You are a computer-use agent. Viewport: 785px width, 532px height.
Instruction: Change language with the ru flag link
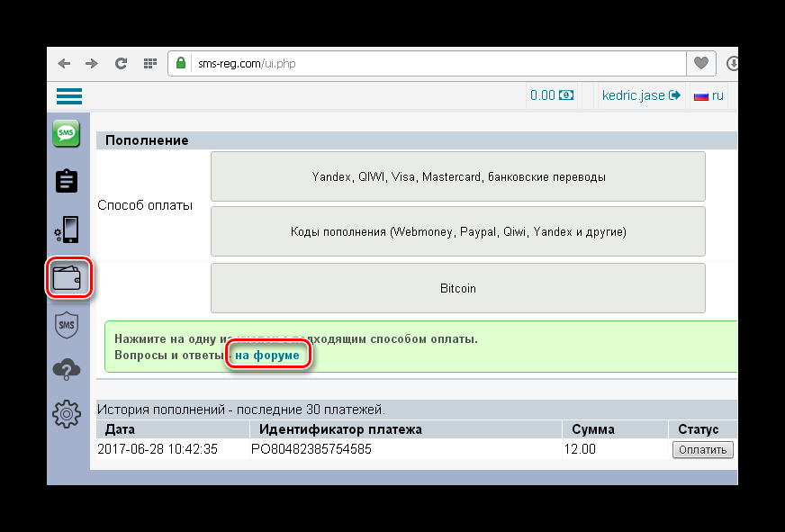coord(708,95)
